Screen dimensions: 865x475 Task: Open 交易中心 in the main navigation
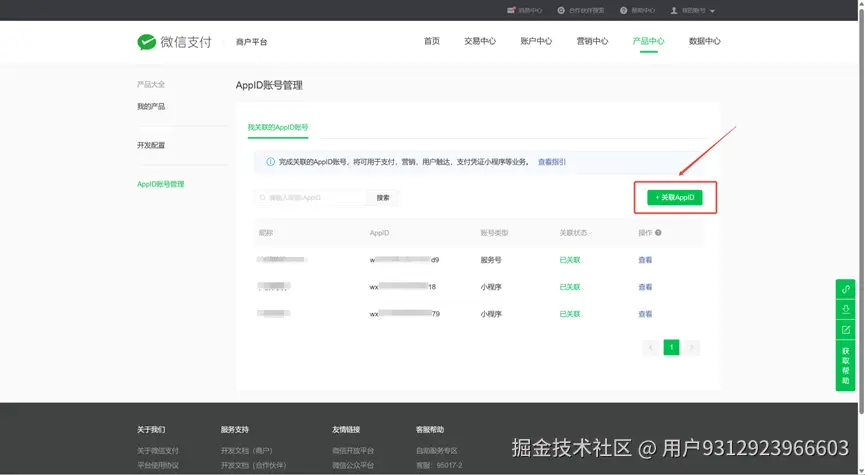(x=480, y=41)
